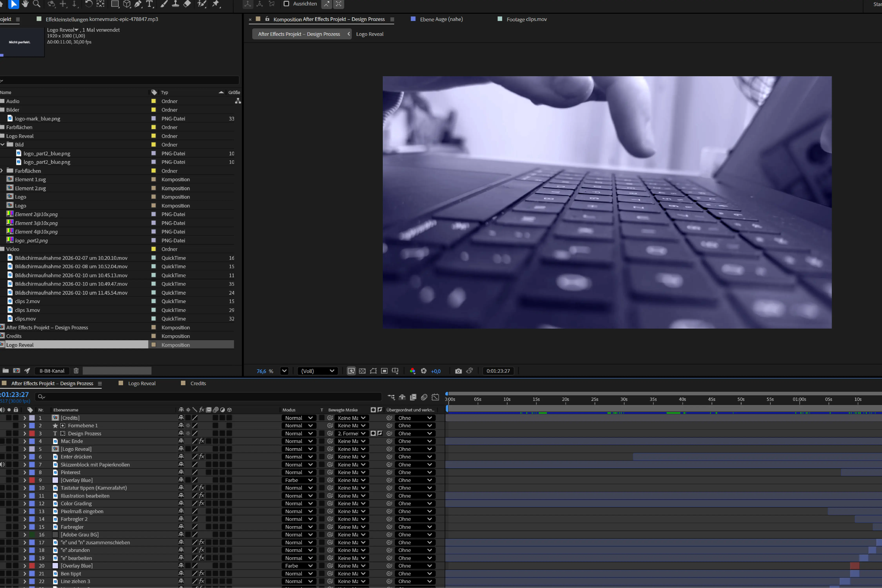This screenshot has height=588, width=882.
Task: Open the magnification ratio dropdown
Action: coord(284,371)
